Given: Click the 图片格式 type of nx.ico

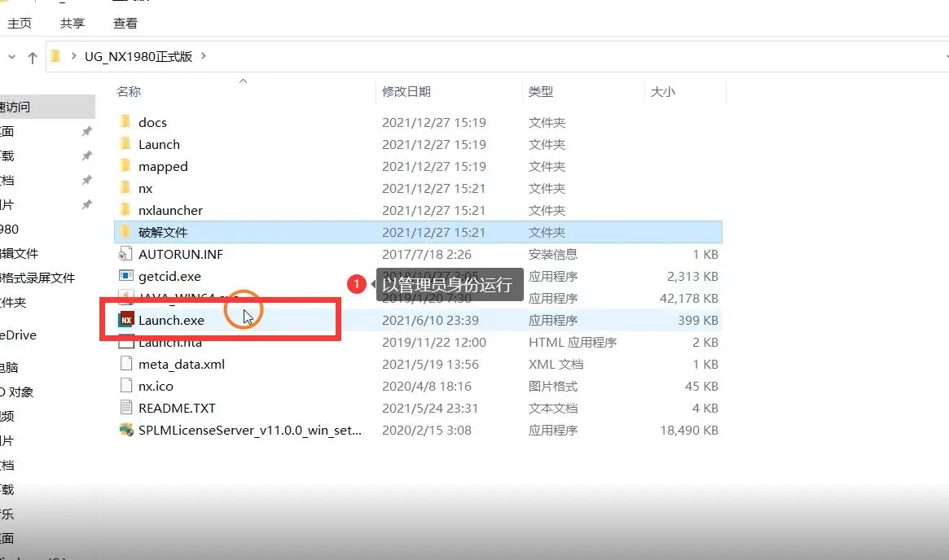Looking at the screenshot, I should (552, 386).
